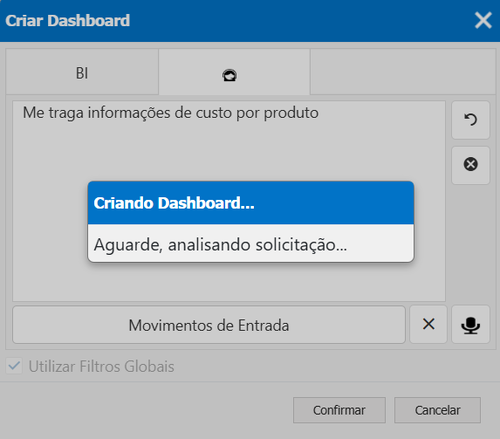Open the Movimentos de Entrada selector
Screen dimensions: 500x439
tap(209, 325)
